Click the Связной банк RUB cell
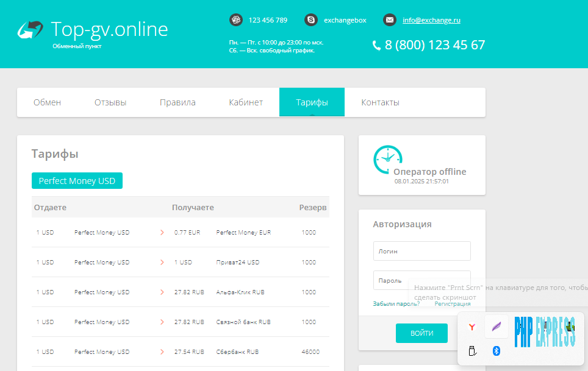Viewport: 588px width, 371px height. pyautogui.click(x=243, y=322)
